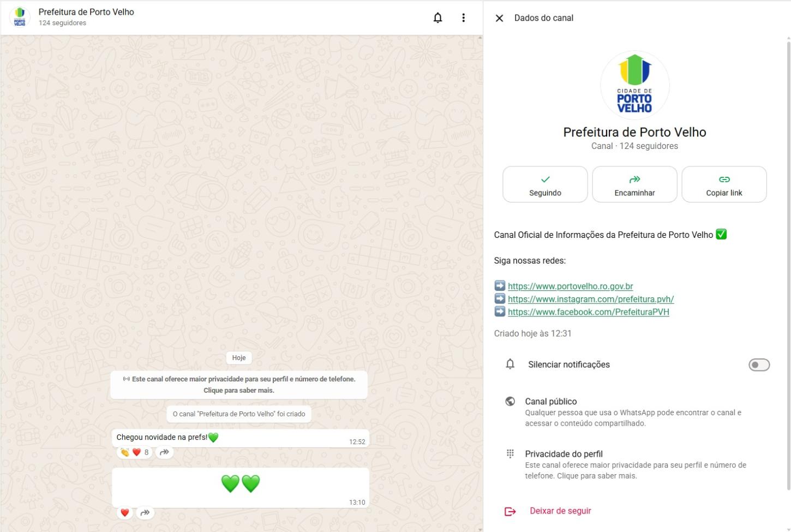This screenshot has width=791, height=532.
Task: Click the small channel avatar in chat header
Action: tap(20, 17)
